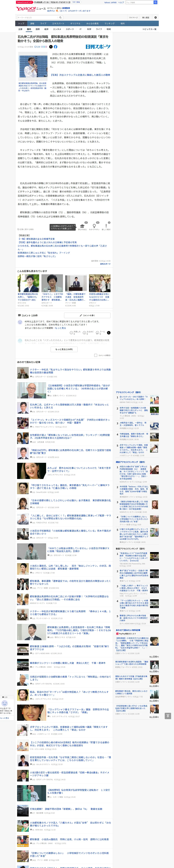Open the みちょぱ 意外なNG仕事 article
Viewport: 174px width, 868px height.
79,469
